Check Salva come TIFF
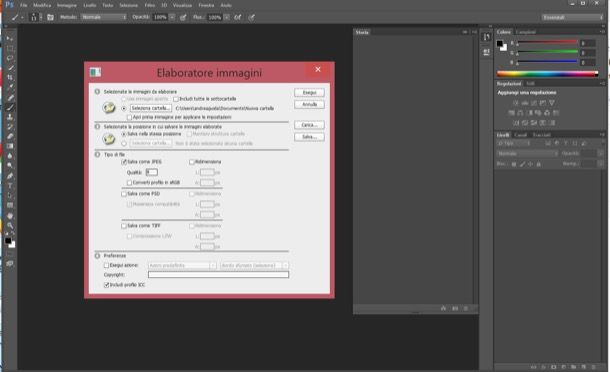The height and width of the screenshot is (372, 610). click(124, 226)
